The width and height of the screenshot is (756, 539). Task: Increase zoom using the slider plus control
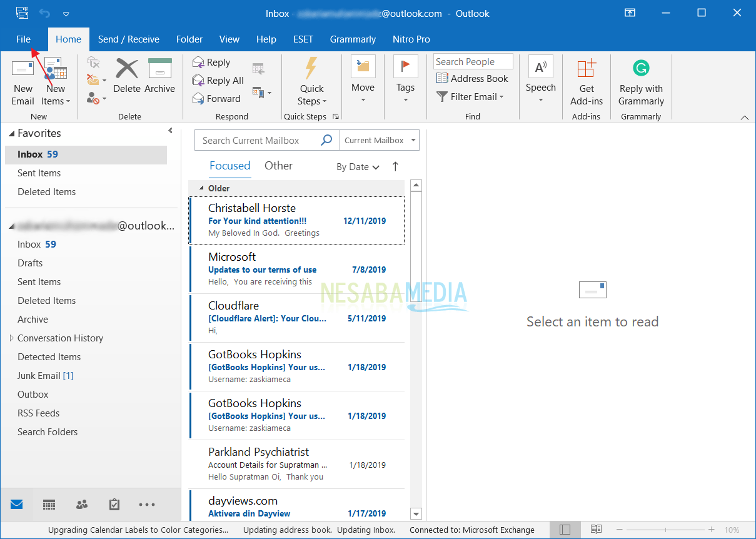tap(712, 529)
